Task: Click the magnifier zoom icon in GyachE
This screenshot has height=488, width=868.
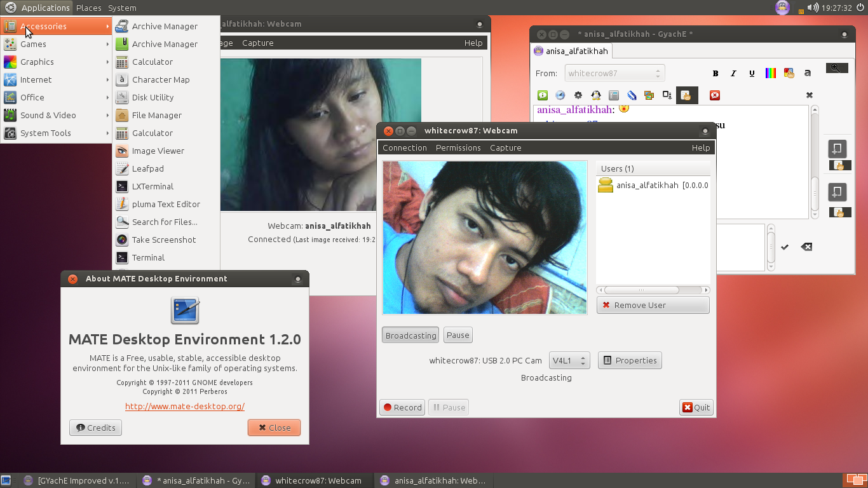Action: click(837, 67)
